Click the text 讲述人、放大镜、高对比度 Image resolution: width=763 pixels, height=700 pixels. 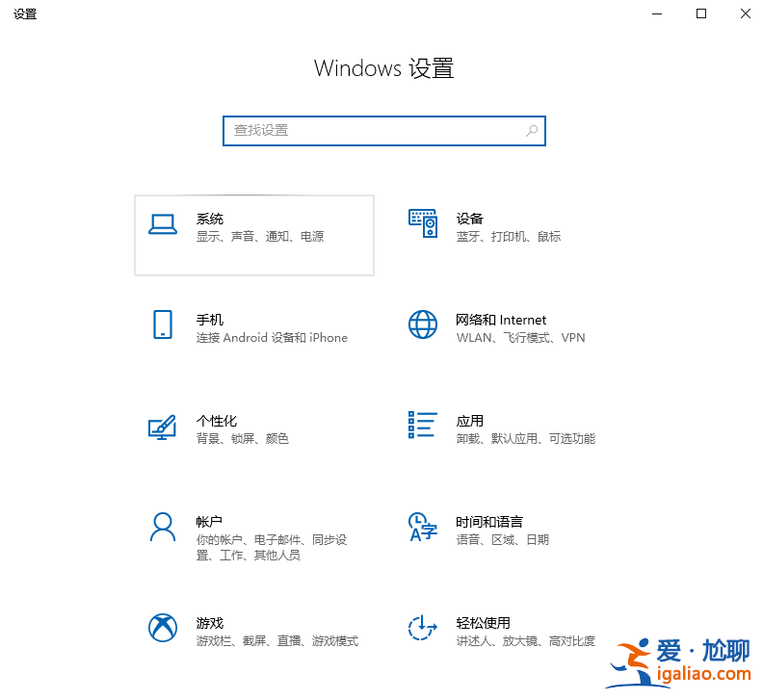coord(526,641)
